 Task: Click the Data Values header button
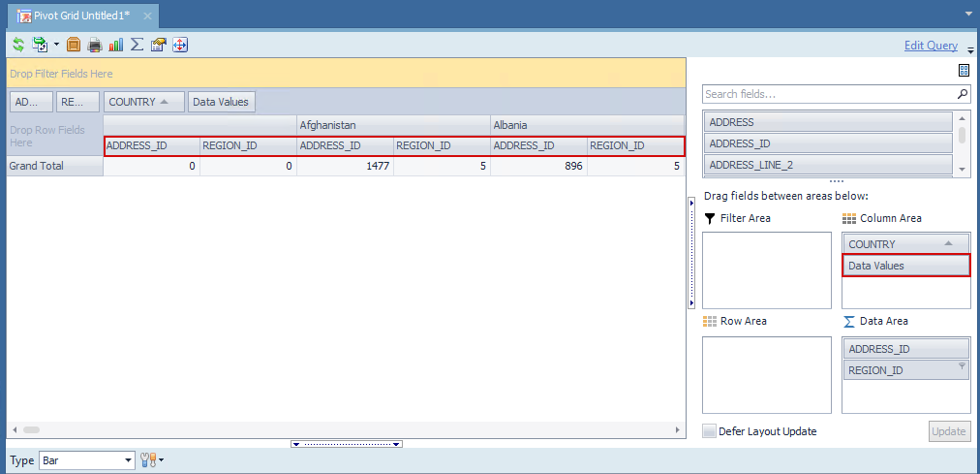tap(221, 102)
